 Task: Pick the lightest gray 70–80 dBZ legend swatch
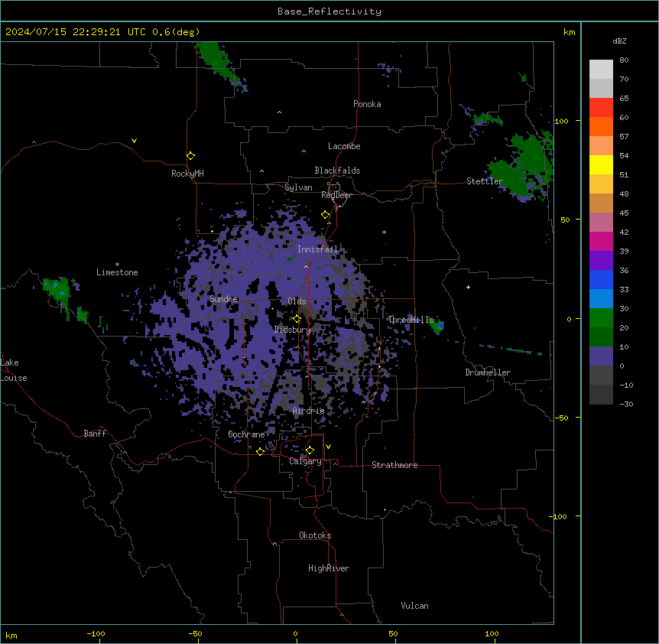601,70
